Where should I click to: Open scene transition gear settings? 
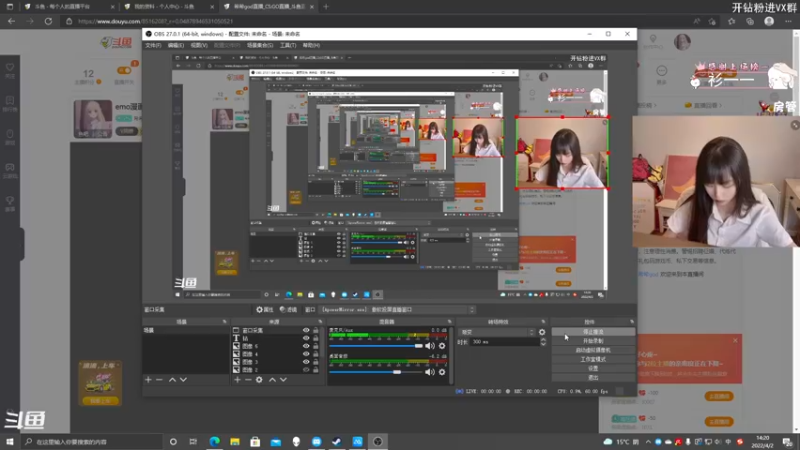542,332
